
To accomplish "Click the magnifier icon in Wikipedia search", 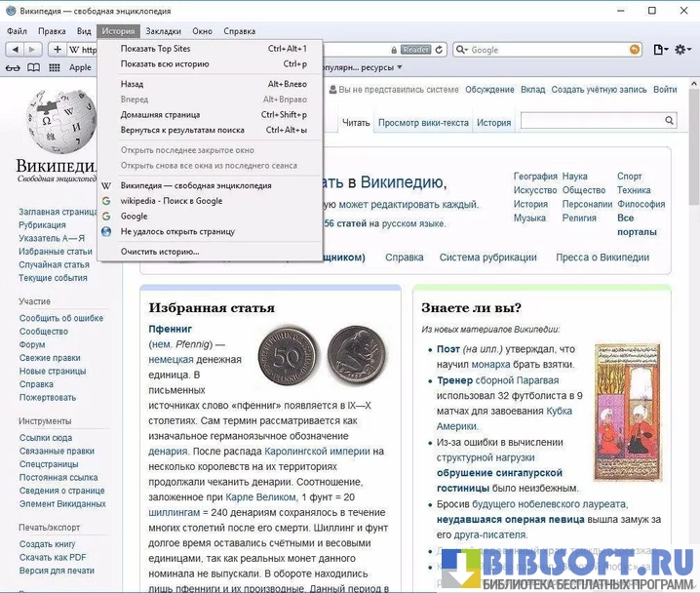I will click(669, 120).
